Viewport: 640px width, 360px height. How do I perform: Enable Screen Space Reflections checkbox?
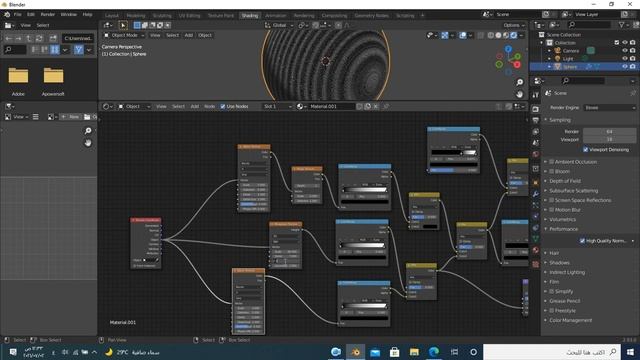coord(551,200)
